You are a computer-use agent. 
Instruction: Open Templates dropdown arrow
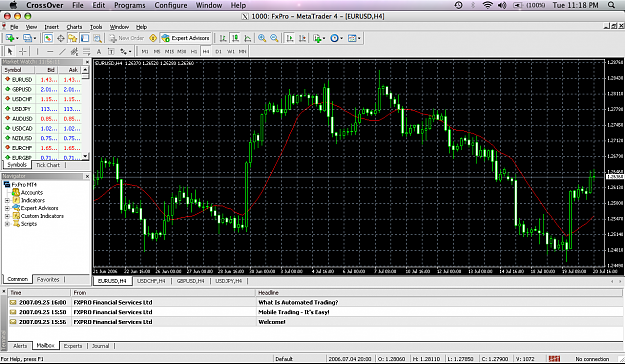click(359, 39)
